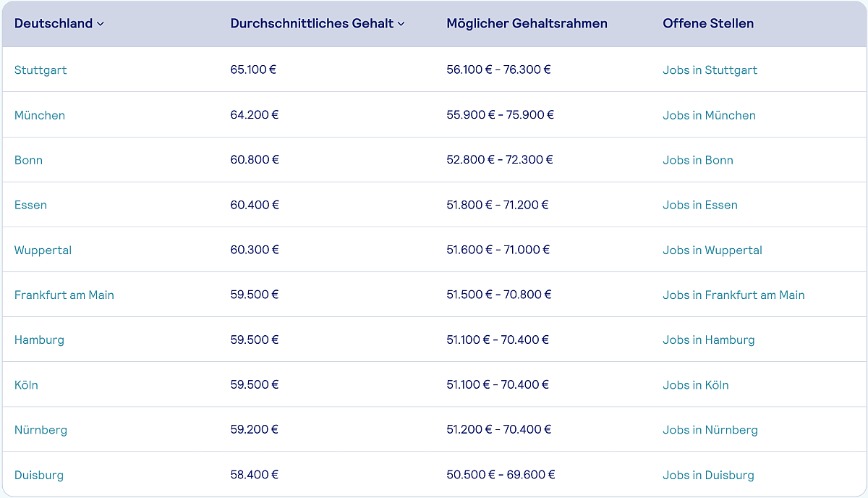Select the Bonn city link
Image resolution: width=868 pixels, height=498 pixels.
[x=28, y=160]
